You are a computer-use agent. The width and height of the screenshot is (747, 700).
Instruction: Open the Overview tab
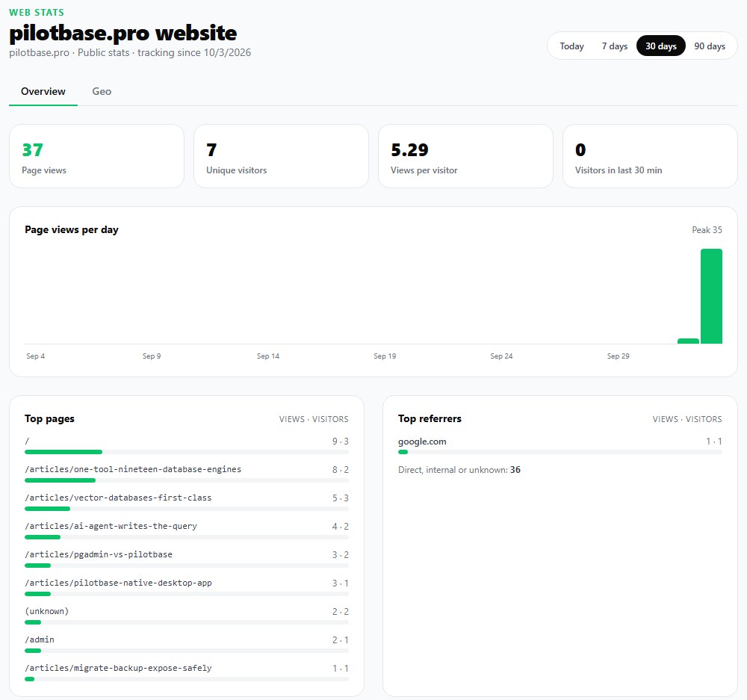tap(43, 91)
